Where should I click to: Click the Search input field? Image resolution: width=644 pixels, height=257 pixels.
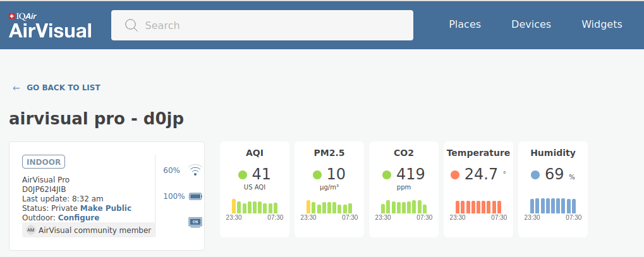[x=262, y=25]
